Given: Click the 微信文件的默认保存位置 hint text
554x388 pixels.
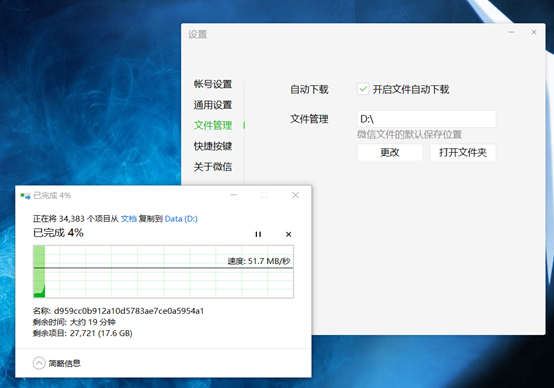Looking at the screenshot, I should pos(409,135).
